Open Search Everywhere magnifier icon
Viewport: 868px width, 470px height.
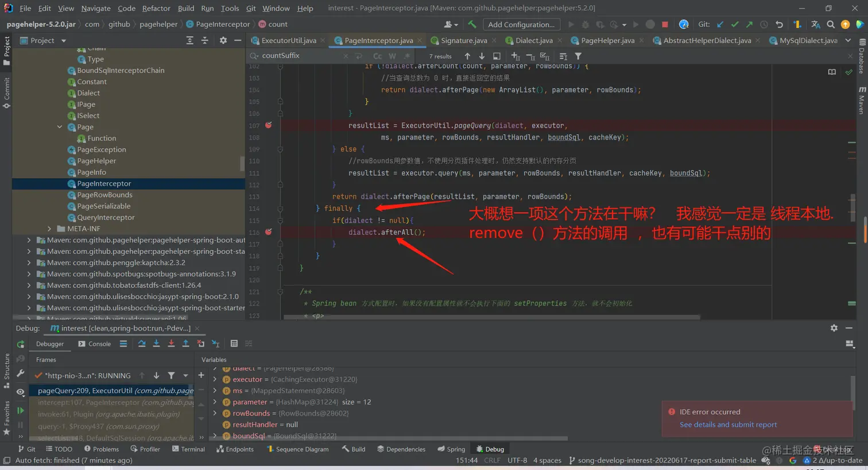(831, 24)
